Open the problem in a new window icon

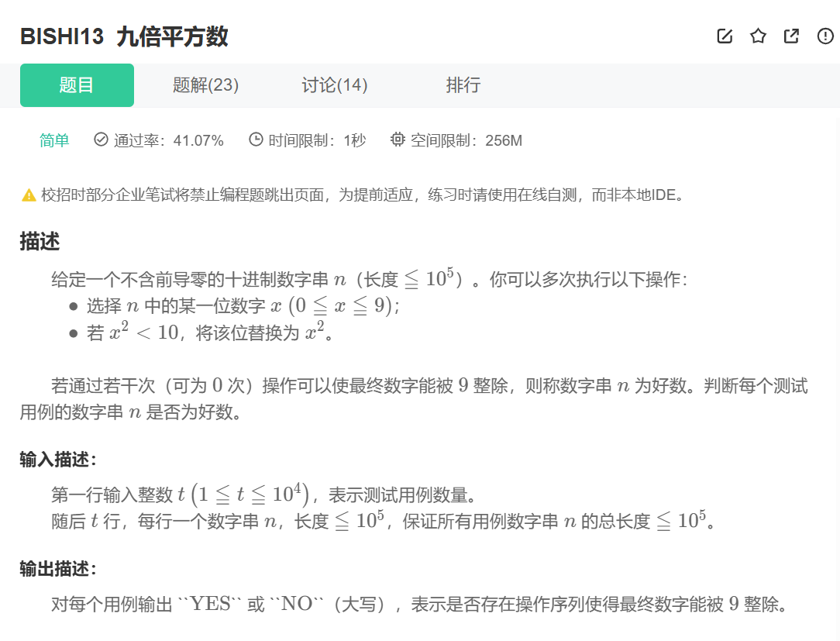pyautogui.click(x=791, y=36)
